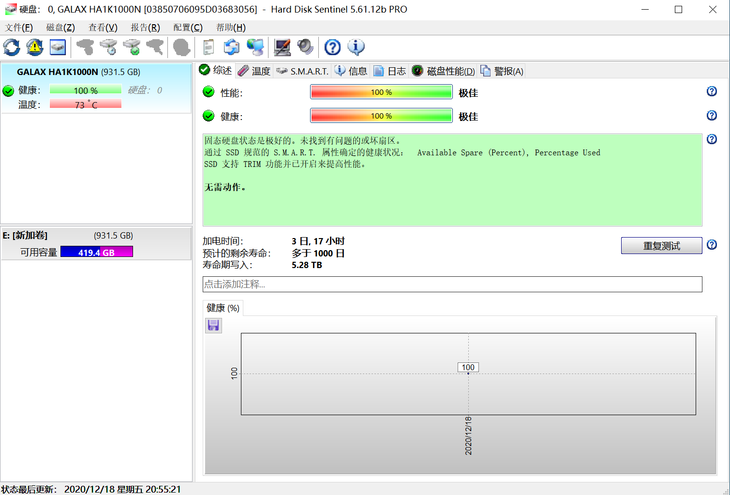This screenshot has height=495, width=730.
Task: Click the 性能 100 % performance bar
Action: tap(381, 92)
